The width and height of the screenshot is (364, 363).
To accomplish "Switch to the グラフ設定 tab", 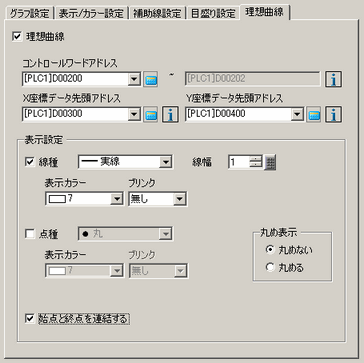I will 29,13.
